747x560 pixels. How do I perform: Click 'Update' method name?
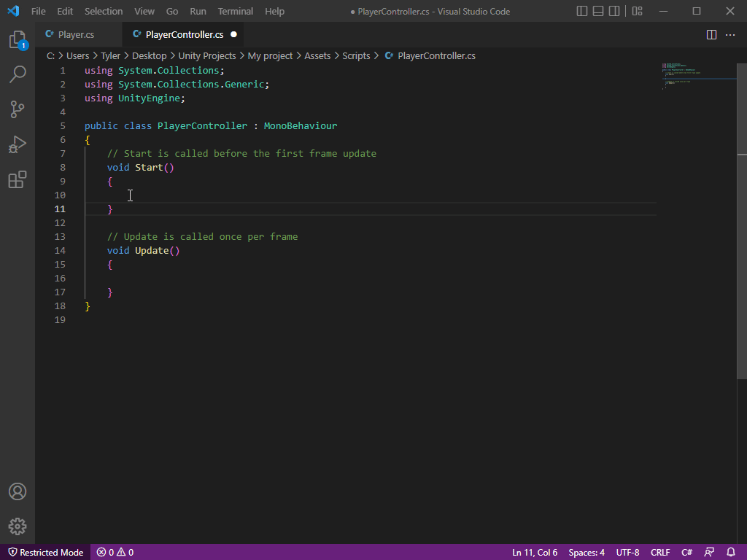point(152,251)
